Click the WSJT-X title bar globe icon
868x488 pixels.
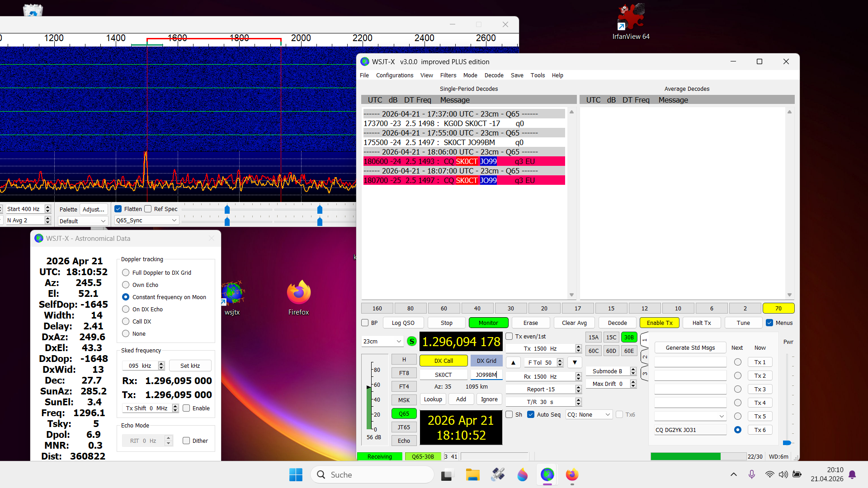[x=365, y=61]
